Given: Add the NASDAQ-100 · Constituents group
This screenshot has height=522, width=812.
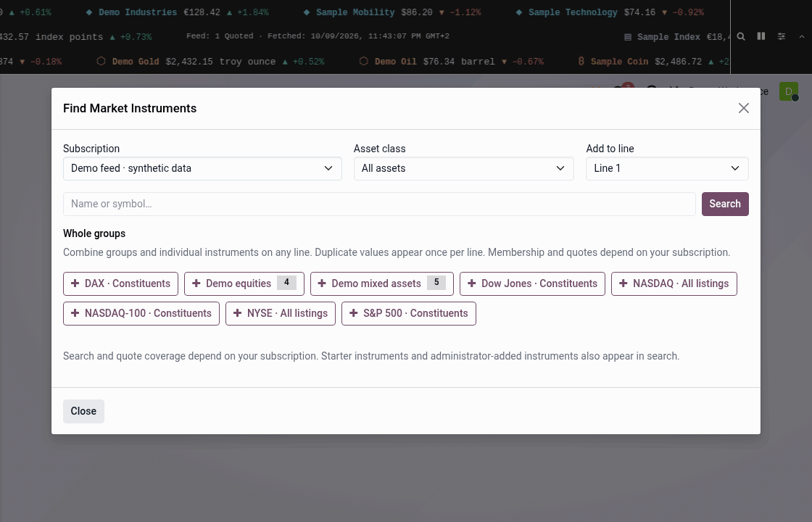Looking at the screenshot, I should click(x=141, y=313).
